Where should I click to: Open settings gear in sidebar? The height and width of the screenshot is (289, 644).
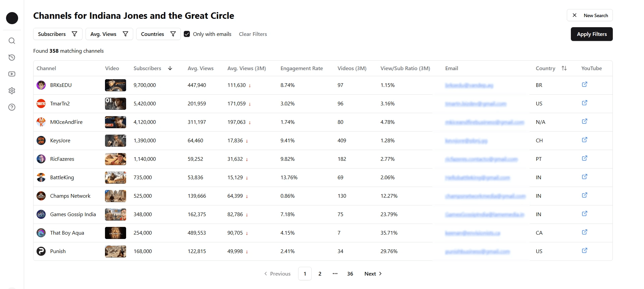(12, 91)
